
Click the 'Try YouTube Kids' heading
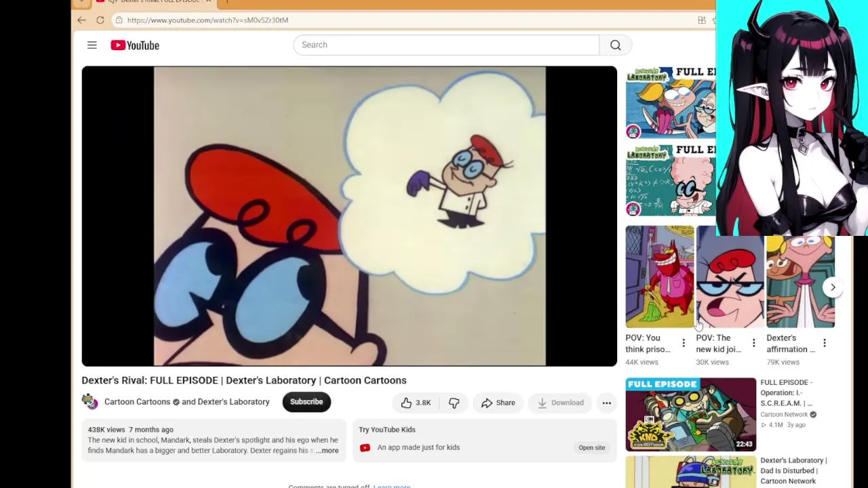coord(387,430)
